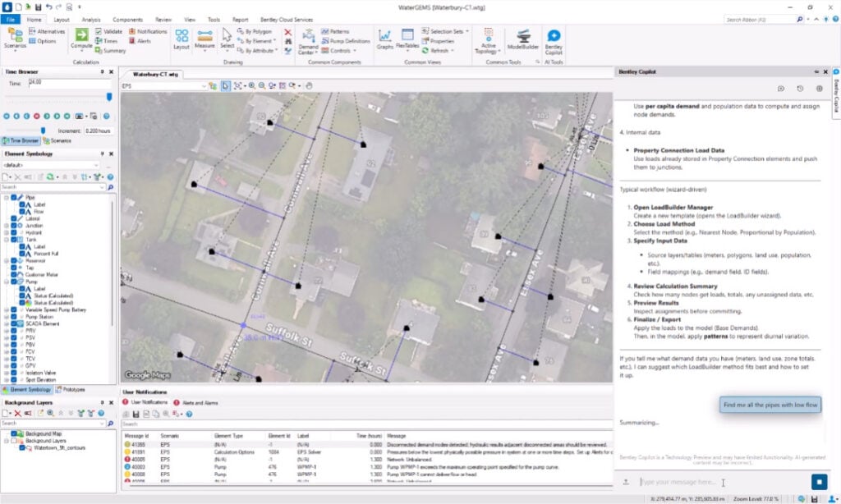Switch to Alerts and Alarms tab
Screen dimensions: 841x504
(195, 403)
